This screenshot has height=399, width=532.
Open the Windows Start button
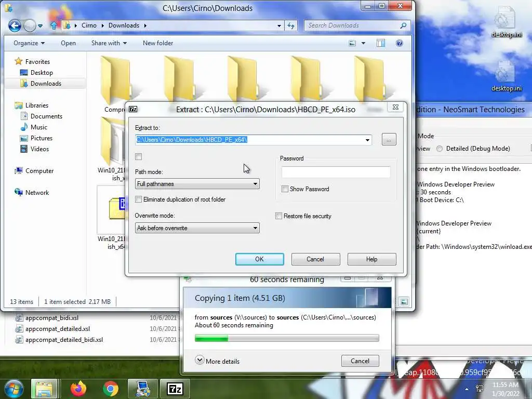13,389
